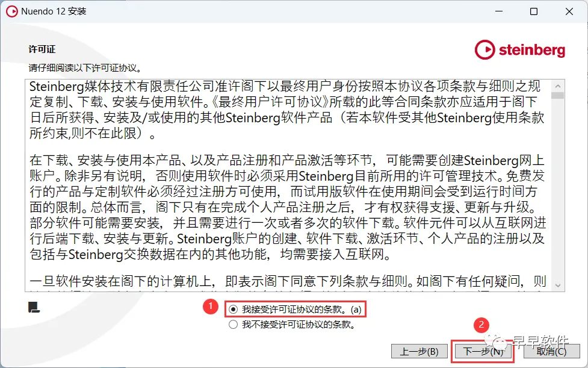Click the Nuendo icon in title bar

click(x=11, y=11)
